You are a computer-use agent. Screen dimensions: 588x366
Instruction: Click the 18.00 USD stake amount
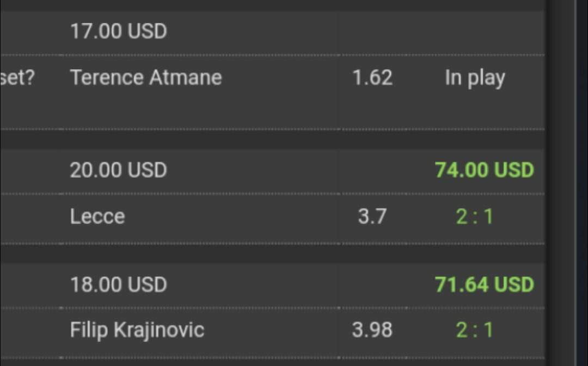pyautogui.click(x=118, y=284)
